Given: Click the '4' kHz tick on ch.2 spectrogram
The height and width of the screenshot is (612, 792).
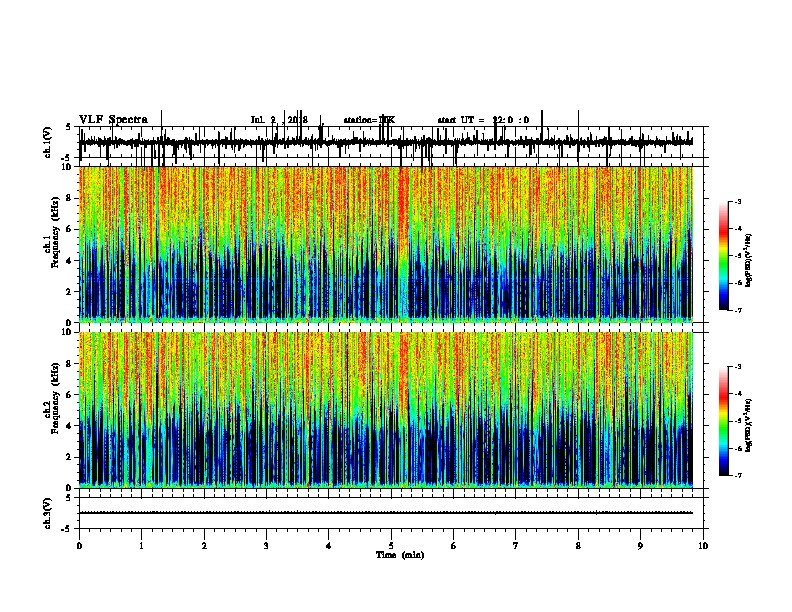Looking at the screenshot, I should (x=70, y=426).
